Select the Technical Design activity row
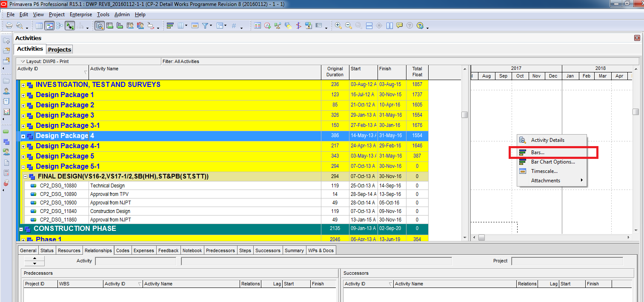644x302 pixels. tap(107, 186)
